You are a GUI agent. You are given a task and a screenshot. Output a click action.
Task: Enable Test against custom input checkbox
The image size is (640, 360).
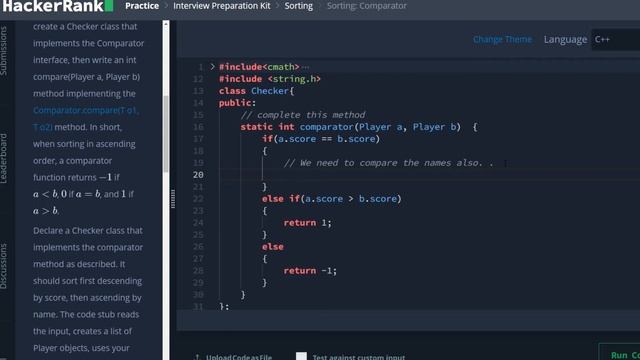(x=301, y=356)
